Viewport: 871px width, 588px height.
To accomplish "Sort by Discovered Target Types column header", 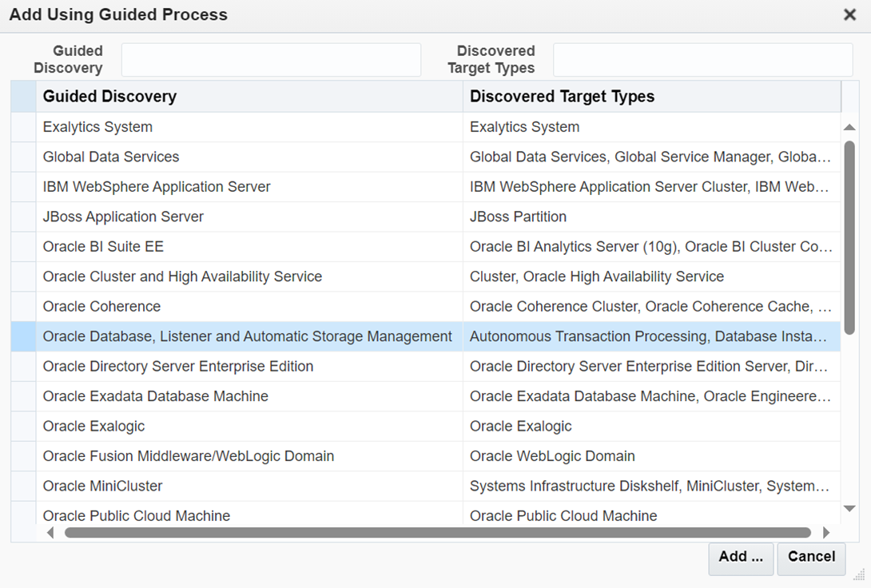I will click(652, 96).
